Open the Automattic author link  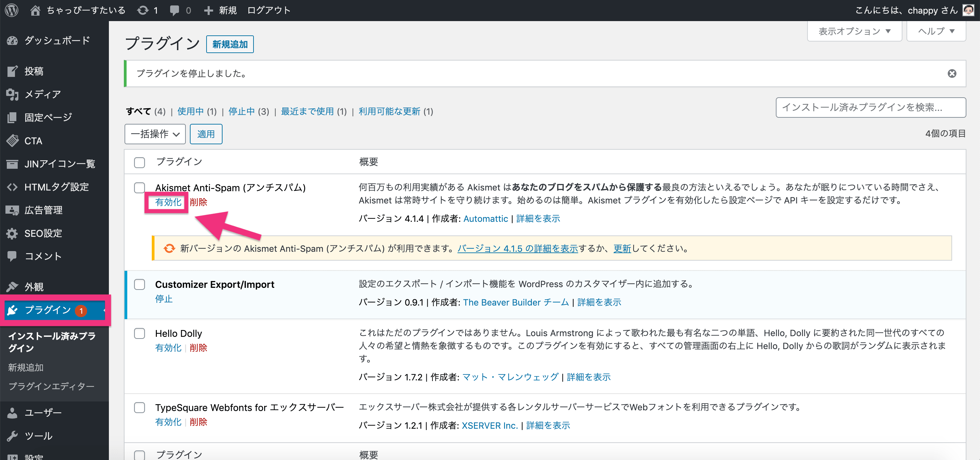point(486,219)
